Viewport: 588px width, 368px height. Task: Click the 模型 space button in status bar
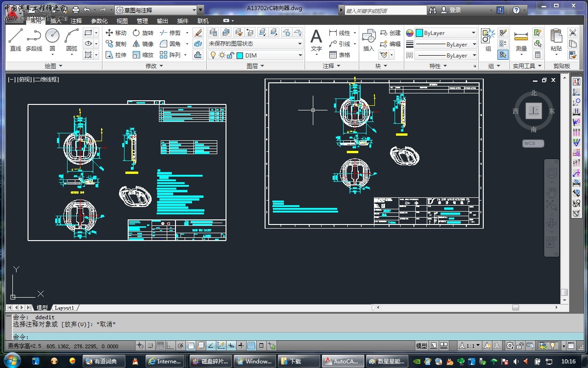[421, 345]
